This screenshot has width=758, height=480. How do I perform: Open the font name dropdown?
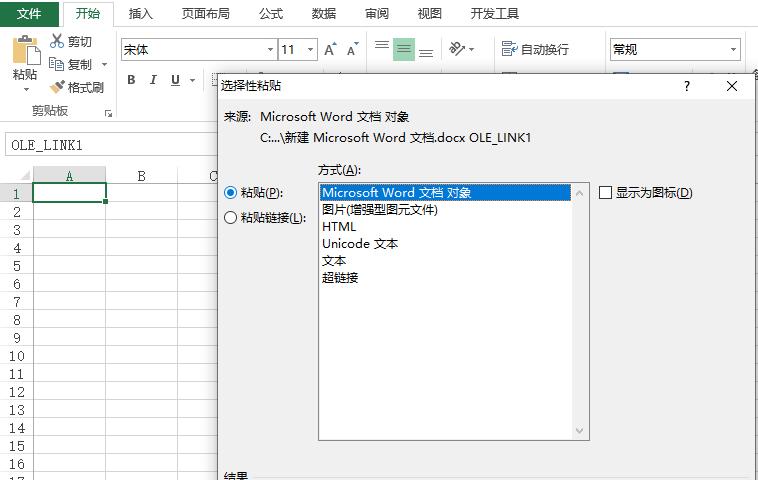(x=270, y=49)
